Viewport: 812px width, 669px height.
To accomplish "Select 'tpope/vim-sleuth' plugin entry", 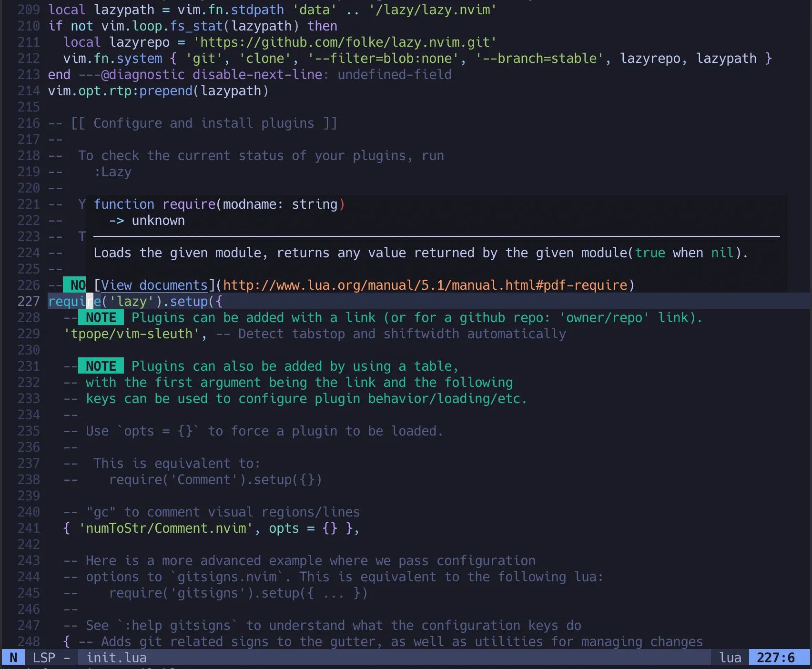I will click(132, 334).
